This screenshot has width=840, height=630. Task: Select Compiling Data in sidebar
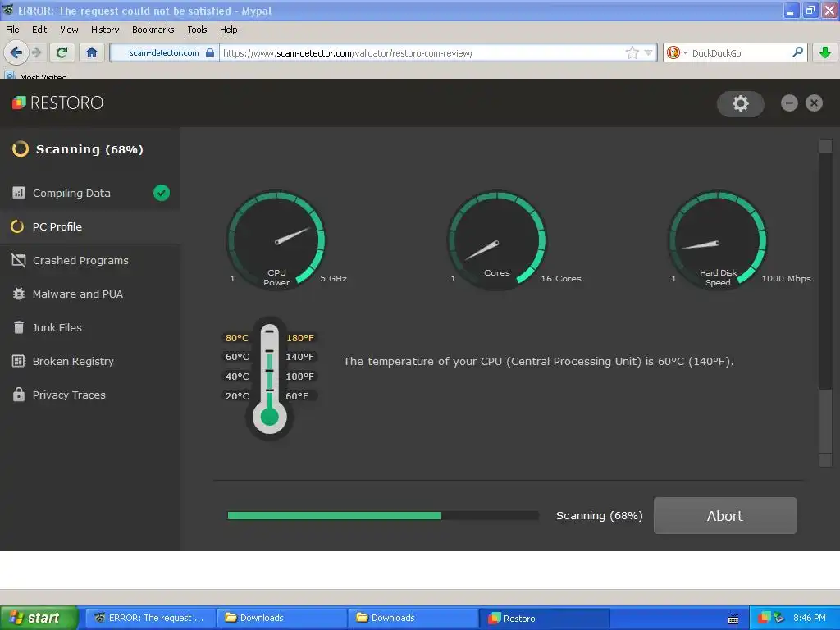coord(90,193)
